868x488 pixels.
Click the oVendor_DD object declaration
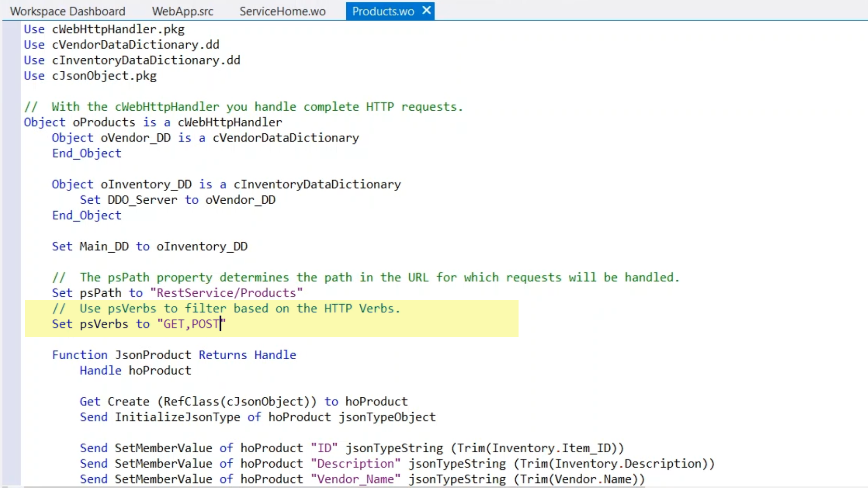tap(135, 138)
